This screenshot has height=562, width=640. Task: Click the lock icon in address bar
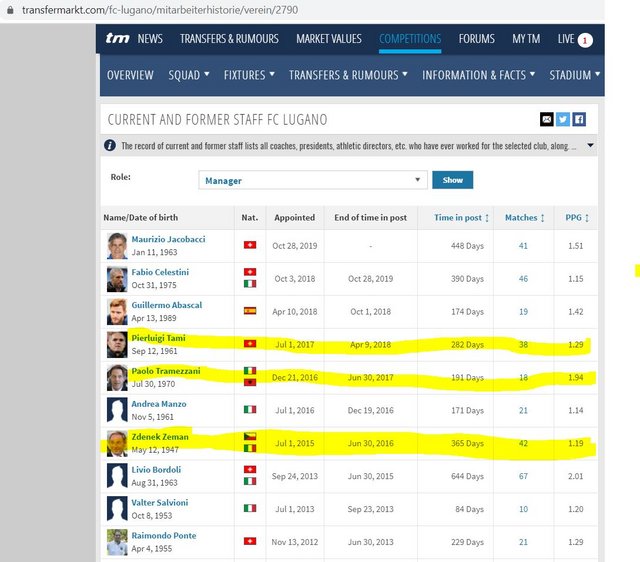tap(10, 10)
